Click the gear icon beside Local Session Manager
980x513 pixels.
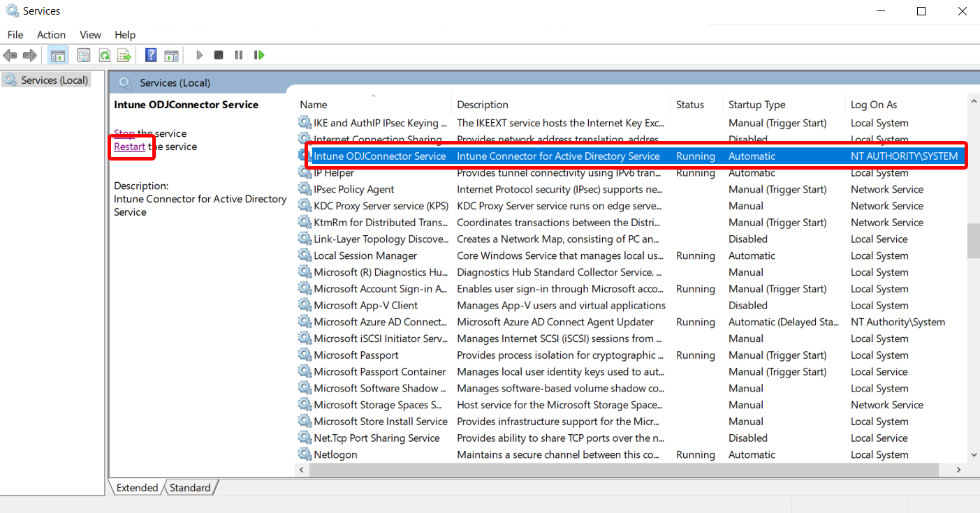[305, 255]
